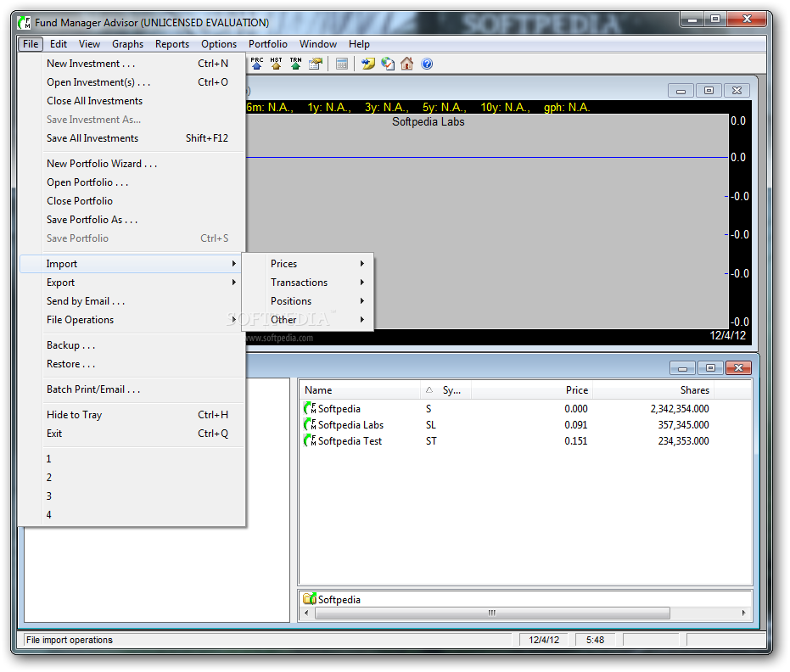Click the blue question mark help icon

coord(427,64)
